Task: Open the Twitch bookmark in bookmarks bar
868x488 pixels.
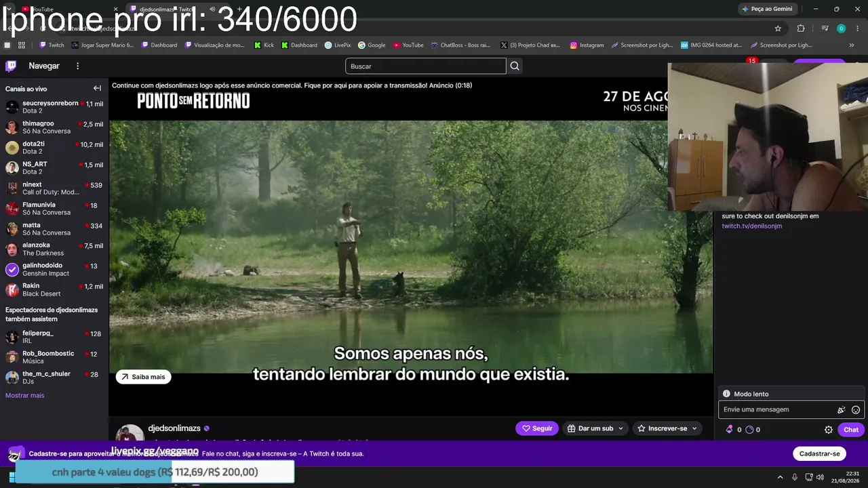Action: click(52, 45)
